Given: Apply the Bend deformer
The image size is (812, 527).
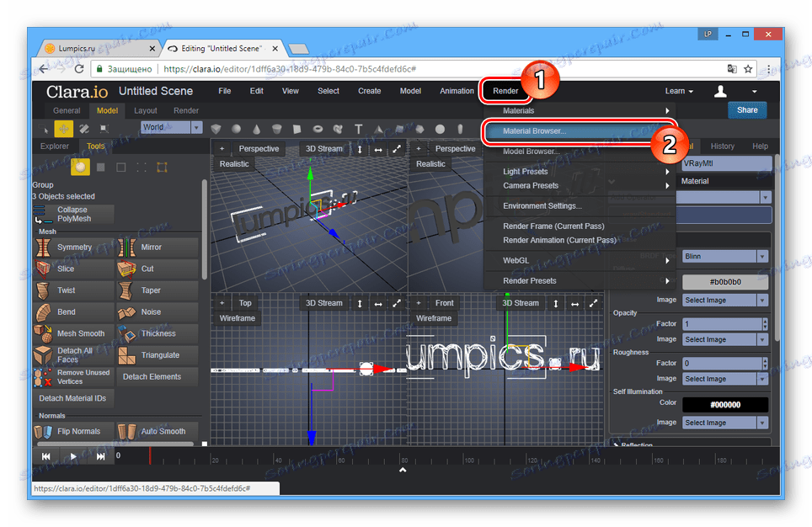Looking at the screenshot, I should tap(73, 312).
